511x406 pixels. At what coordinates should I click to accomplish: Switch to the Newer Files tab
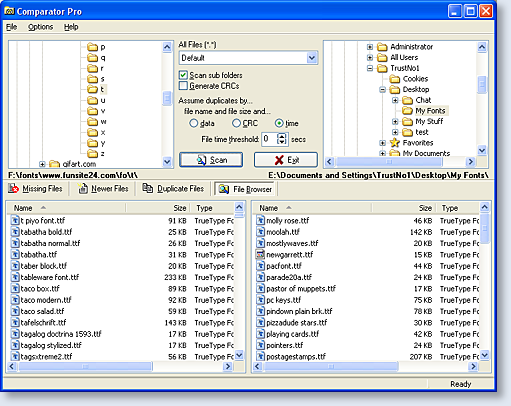pyautogui.click(x=104, y=189)
